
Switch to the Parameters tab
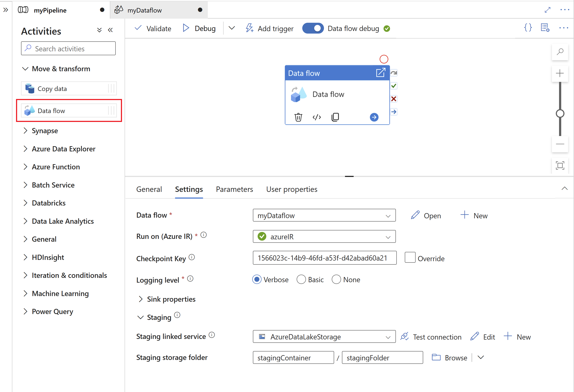pos(234,189)
